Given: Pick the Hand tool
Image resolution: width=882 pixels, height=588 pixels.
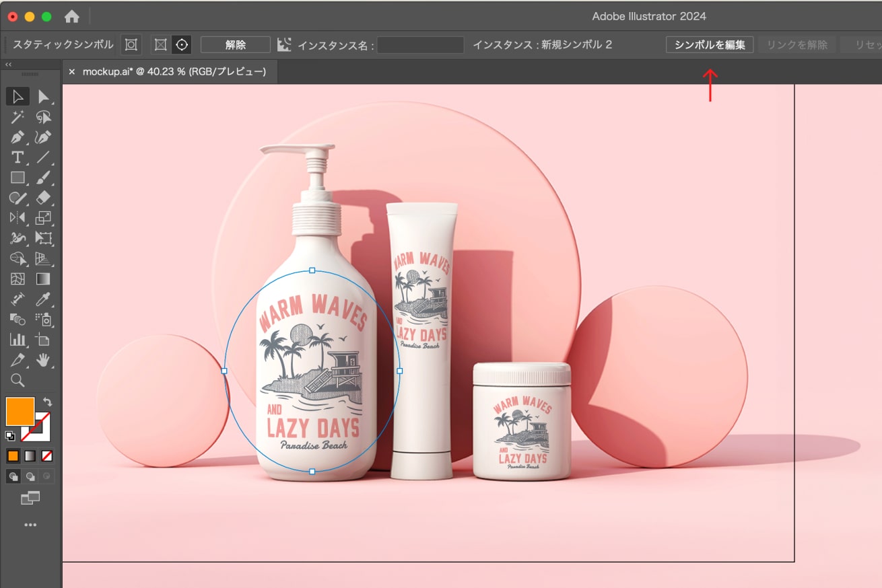Looking at the screenshot, I should [44, 360].
